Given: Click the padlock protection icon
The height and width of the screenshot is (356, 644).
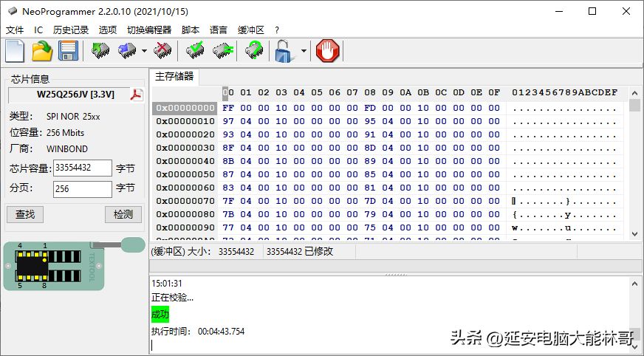Looking at the screenshot, I should point(286,51).
